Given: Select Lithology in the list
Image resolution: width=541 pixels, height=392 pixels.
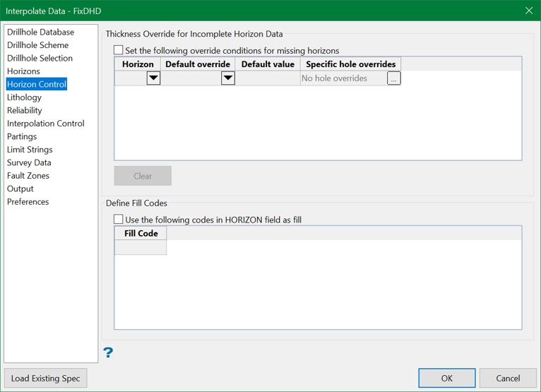Looking at the screenshot, I should [24, 97].
